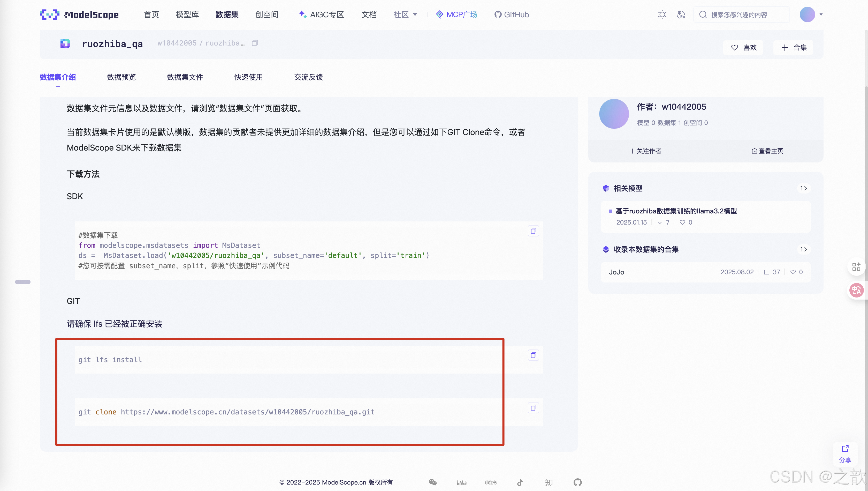Open the floating apps grid icon

pyautogui.click(x=856, y=267)
